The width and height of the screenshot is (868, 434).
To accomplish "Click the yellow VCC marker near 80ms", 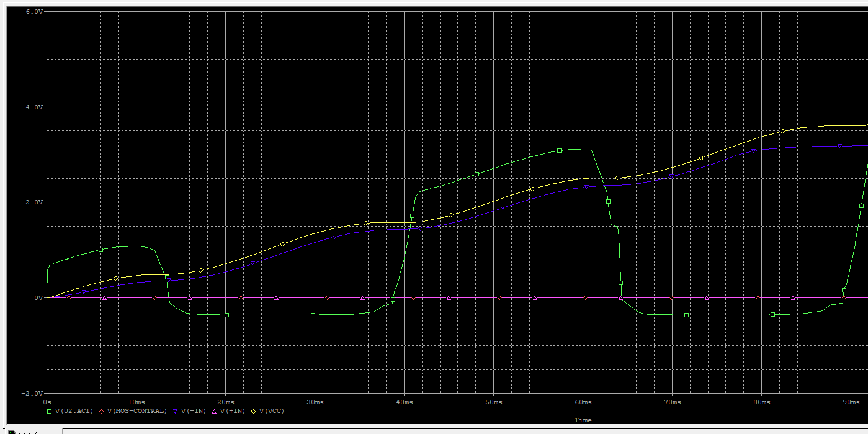I will [x=782, y=131].
